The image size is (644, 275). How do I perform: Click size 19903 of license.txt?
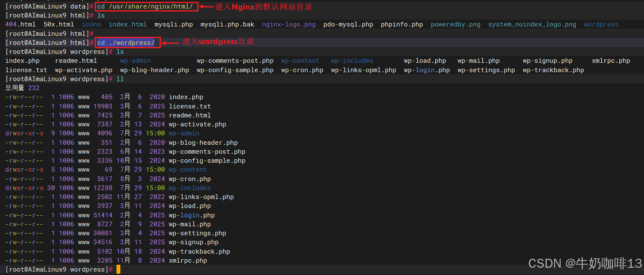(x=103, y=106)
